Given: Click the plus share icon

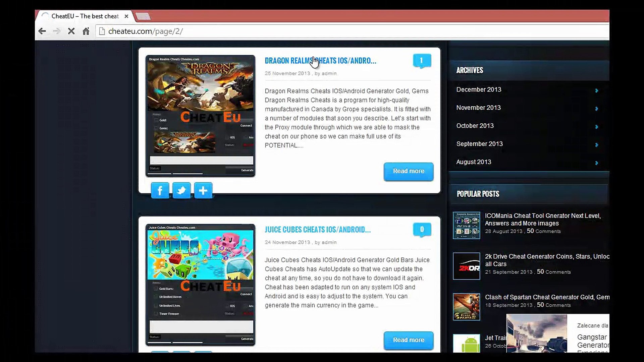Looking at the screenshot, I should point(203,190).
